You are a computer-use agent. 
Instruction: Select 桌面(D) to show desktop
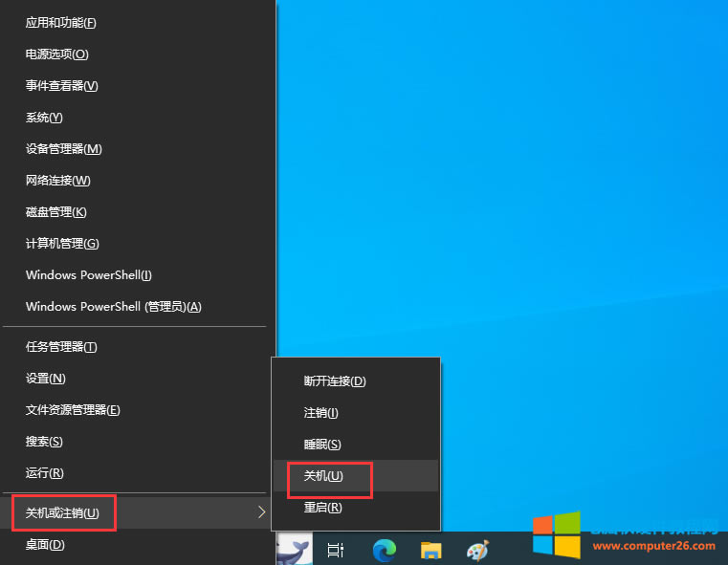point(45,545)
